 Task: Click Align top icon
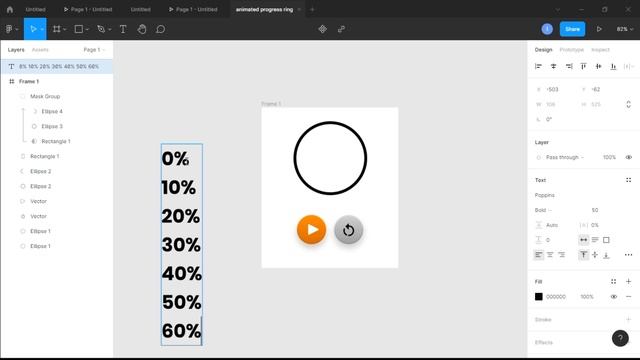coord(583,66)
